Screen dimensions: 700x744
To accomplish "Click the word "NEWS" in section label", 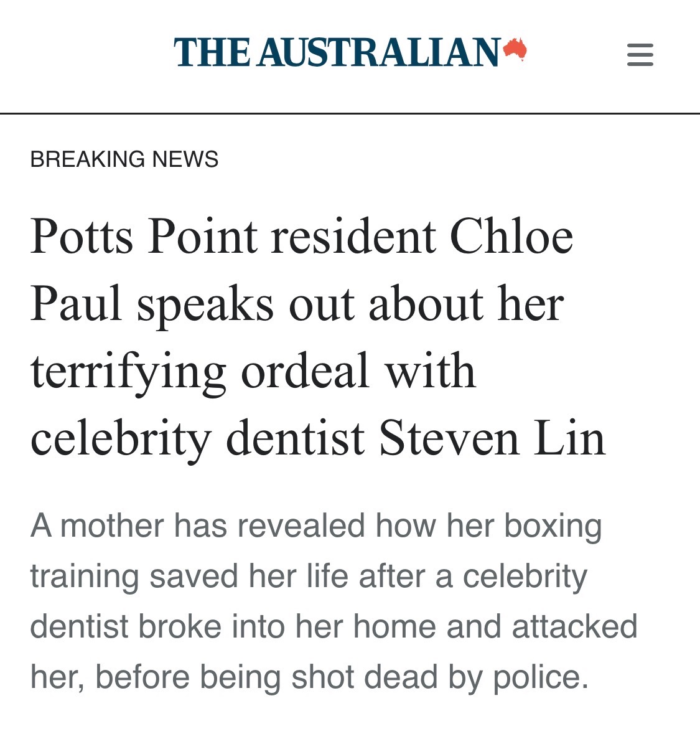I will [185, 159].
